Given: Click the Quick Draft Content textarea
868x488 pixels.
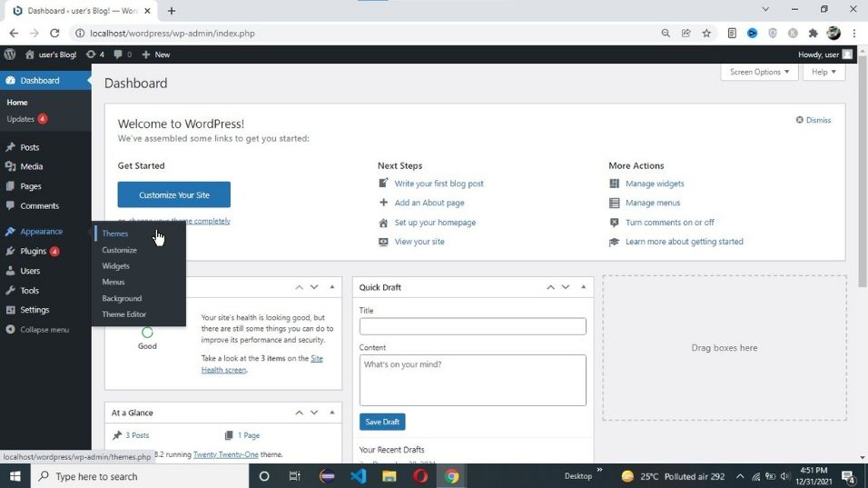Looking at the screenshot, I should point(472,380).
